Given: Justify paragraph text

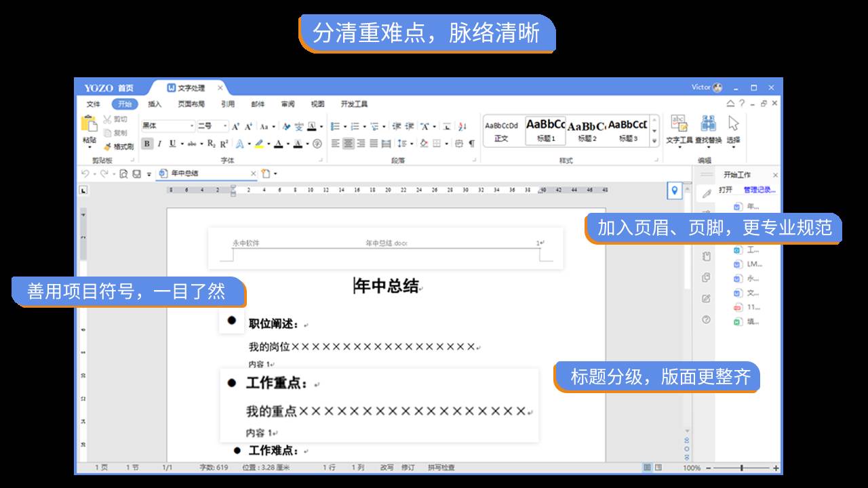Looking at the screenshot, I should point(374,144).
